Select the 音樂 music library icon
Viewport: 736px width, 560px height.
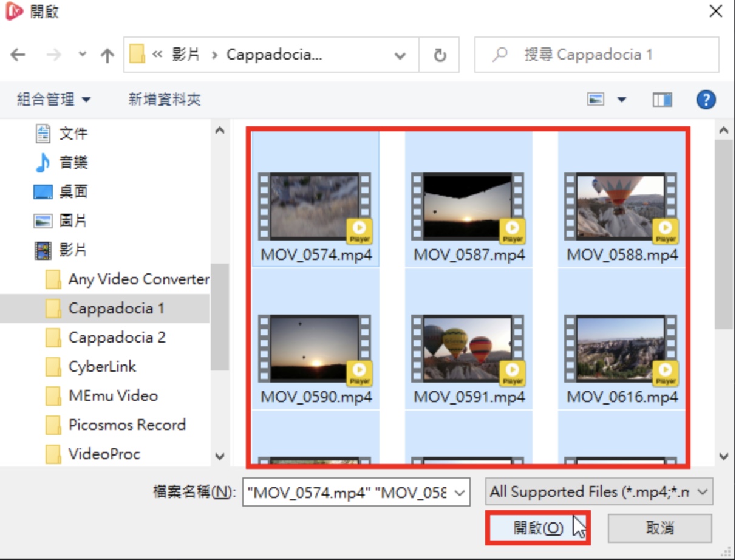[43, 163]
